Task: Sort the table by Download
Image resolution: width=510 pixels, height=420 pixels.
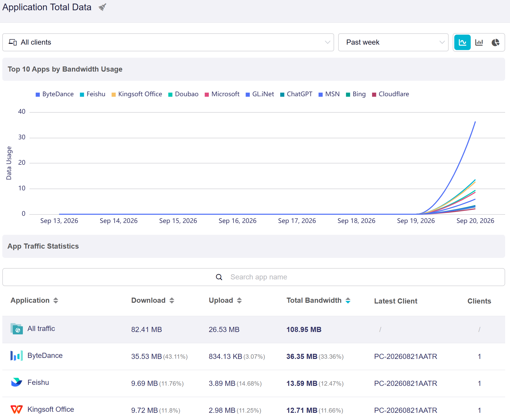Action: pyautogui.click(x=172, y=300)
